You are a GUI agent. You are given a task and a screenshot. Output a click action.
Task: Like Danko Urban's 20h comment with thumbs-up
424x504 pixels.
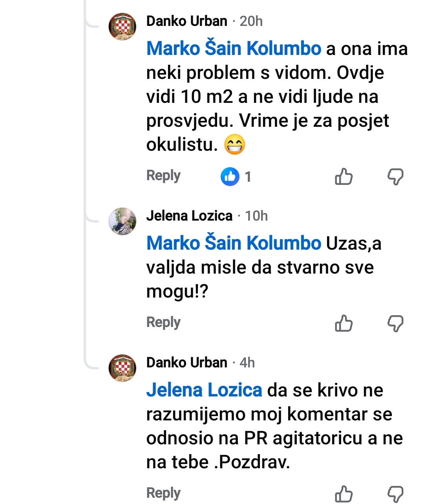pos(344,177)
